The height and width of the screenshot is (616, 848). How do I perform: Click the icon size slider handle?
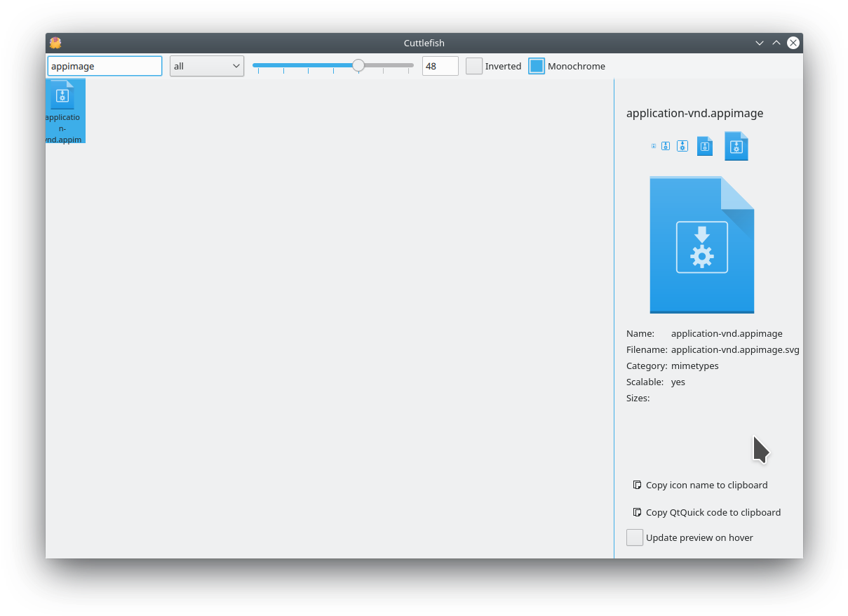pyautogui.click(x=358, y=65)
